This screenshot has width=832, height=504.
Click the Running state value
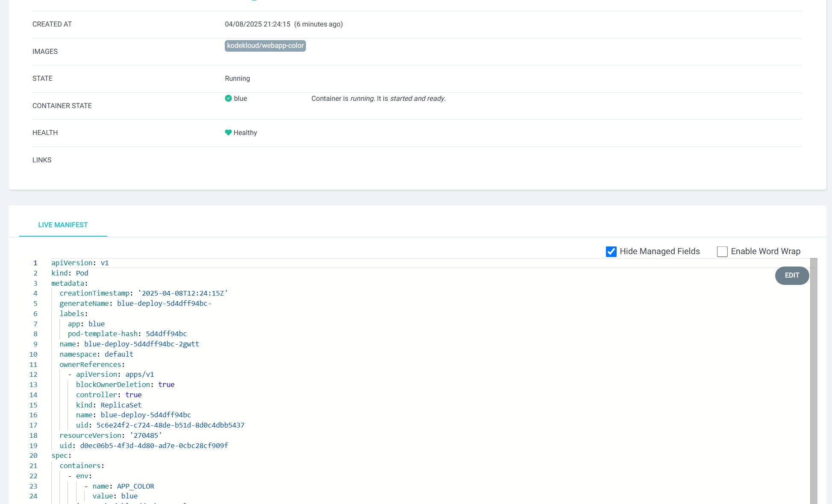[237, 79]
